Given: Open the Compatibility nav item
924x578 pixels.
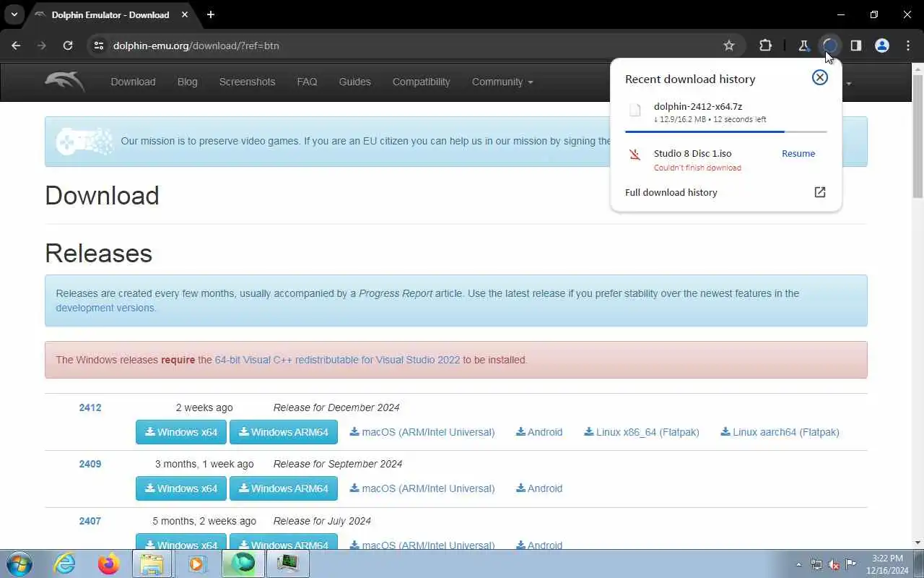Looking at the screenshot, I should click(x=421, y=82).
